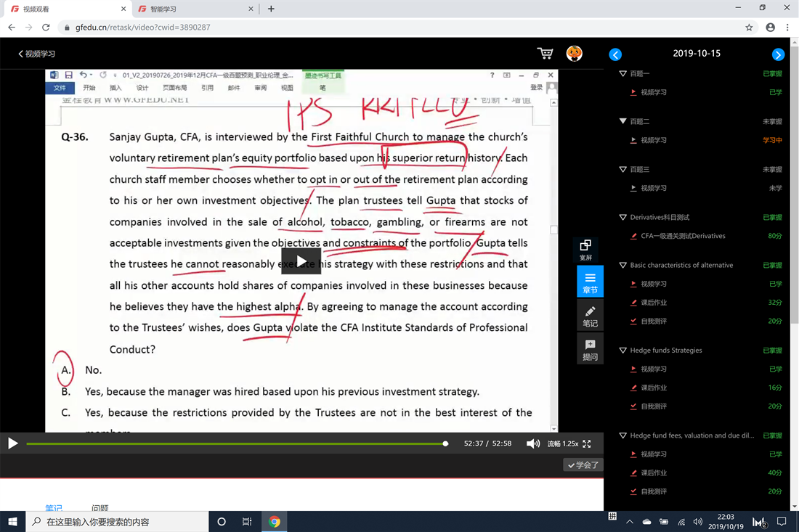799x532 pixels.
Task: Open a new browser tab
Action: [x=271, y=9]
